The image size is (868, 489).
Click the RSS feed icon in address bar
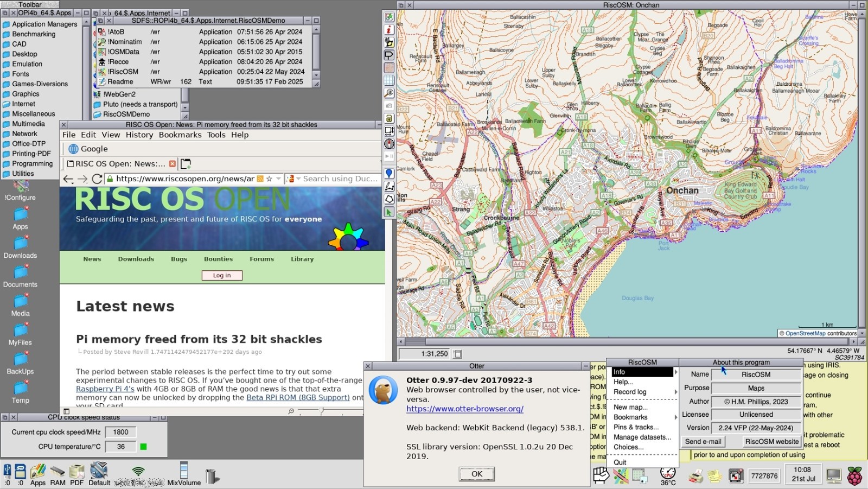coord(260,179)
